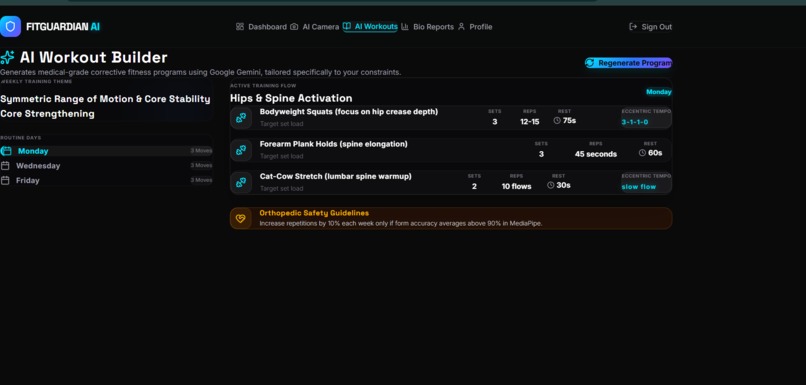Screen dimensions: 806x385
Task: Click the AI Workout Builder page title
Action: click(x=94, y=57)
